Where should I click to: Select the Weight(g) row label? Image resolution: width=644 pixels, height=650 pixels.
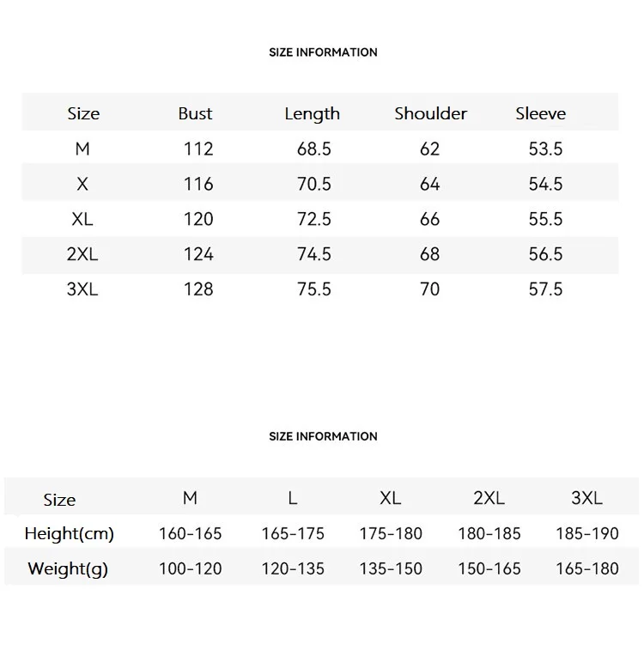[68, 568]
